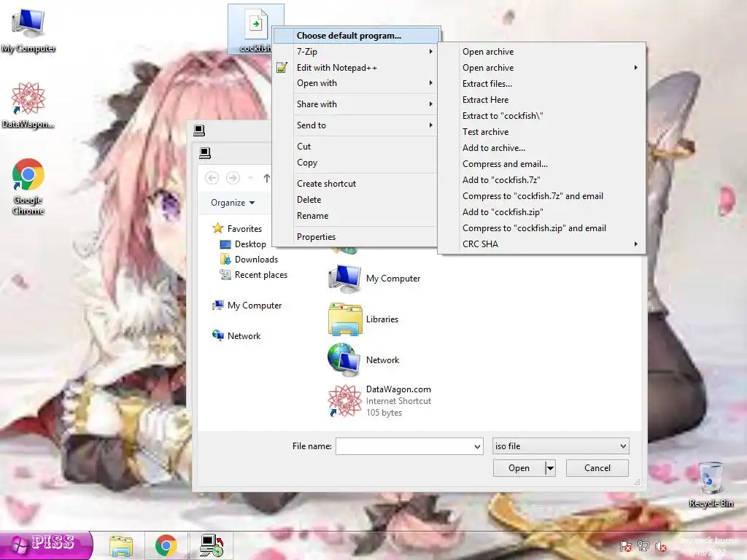Click the Notepad++ icon in context menu
The height and width of the screenshot is (560, 747).
[282, 68]
